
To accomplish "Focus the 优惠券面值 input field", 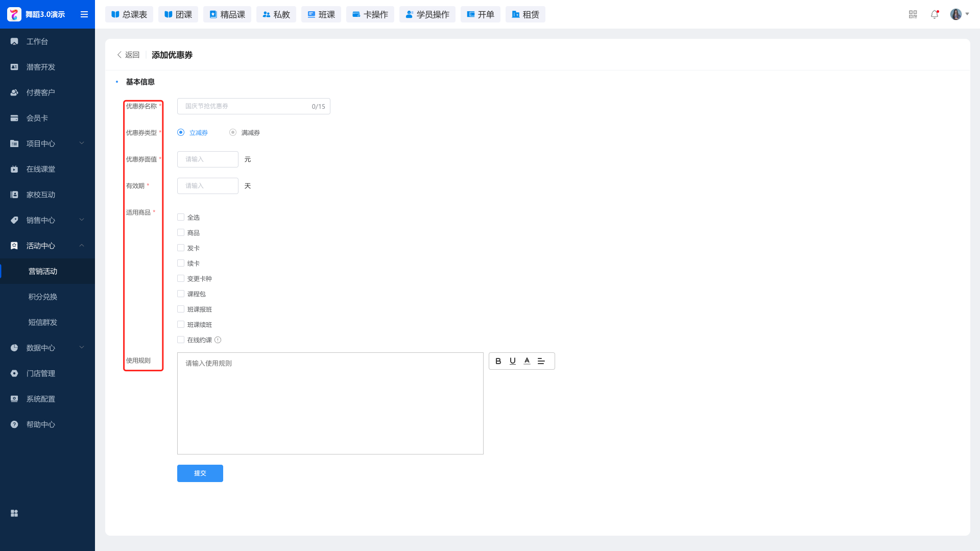I will [x=208, y=159].
